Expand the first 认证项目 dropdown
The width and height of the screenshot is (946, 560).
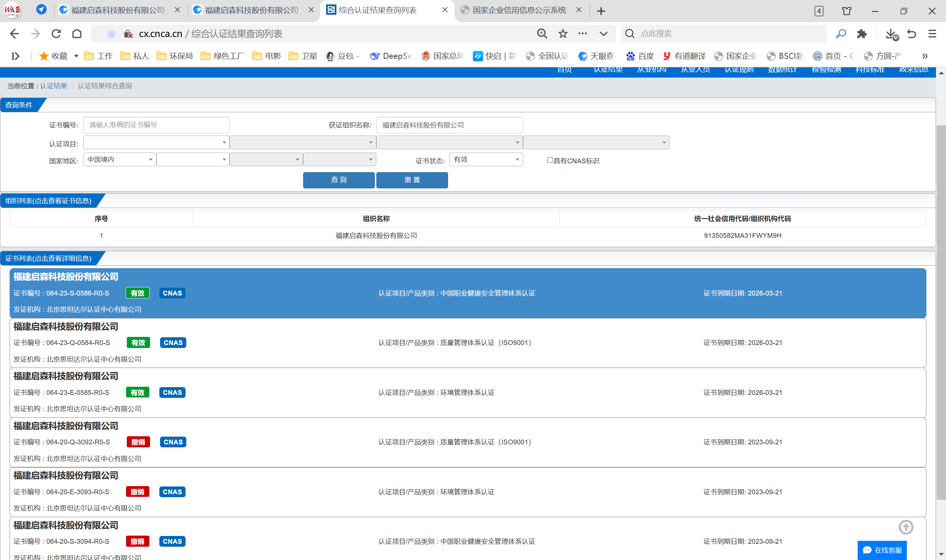[156, 143]
